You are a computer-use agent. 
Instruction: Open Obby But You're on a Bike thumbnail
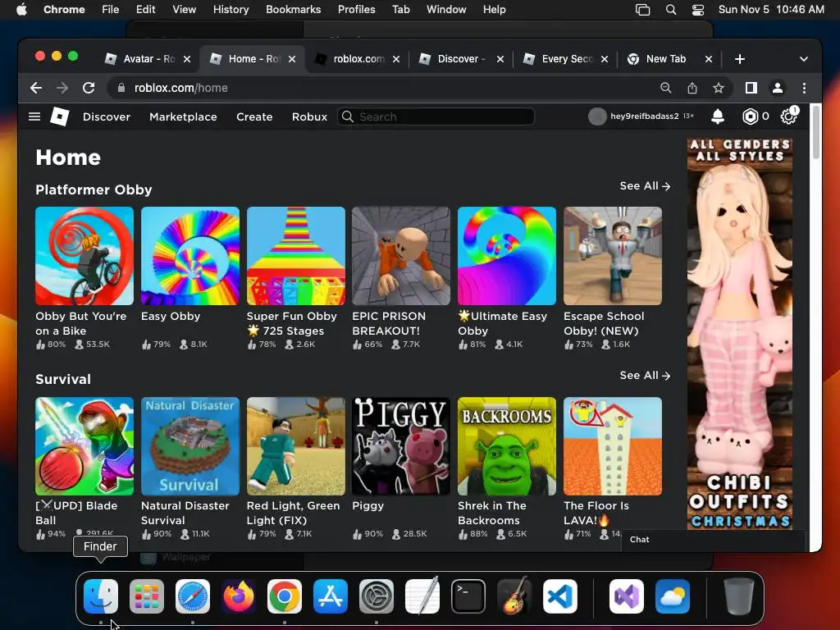[84, 256]
